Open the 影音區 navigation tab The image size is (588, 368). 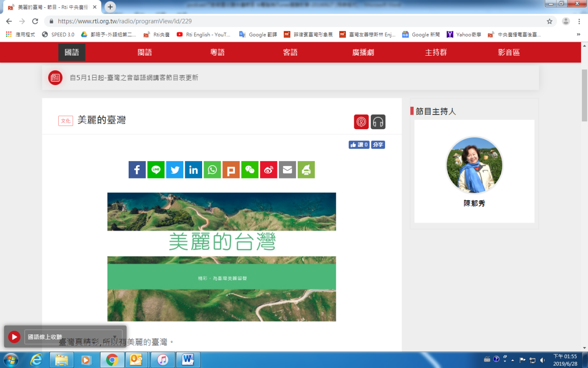click(509, 52)
